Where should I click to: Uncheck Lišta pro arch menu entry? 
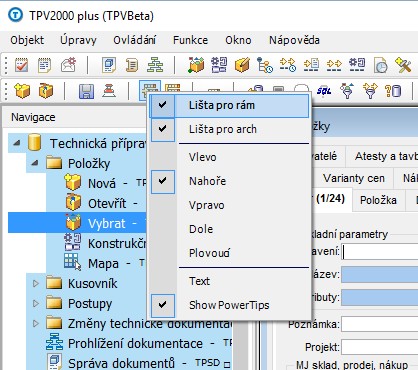tap(229, 129)
